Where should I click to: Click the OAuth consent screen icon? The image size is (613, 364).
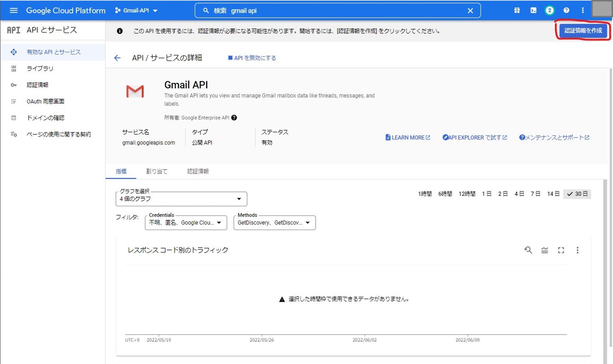pos(14,101)
